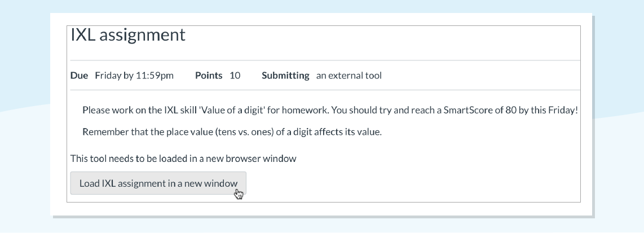Click the word IXL in the page heading

83,34
